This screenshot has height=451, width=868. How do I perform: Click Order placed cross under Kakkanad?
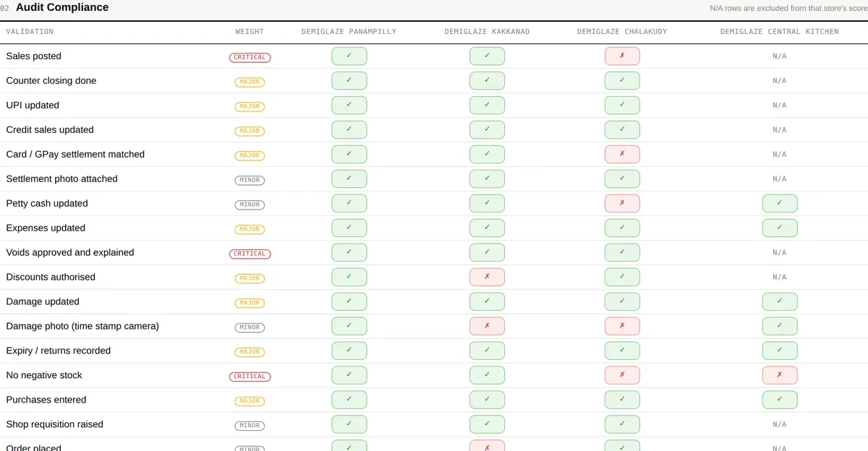click(x=487, y=447)
